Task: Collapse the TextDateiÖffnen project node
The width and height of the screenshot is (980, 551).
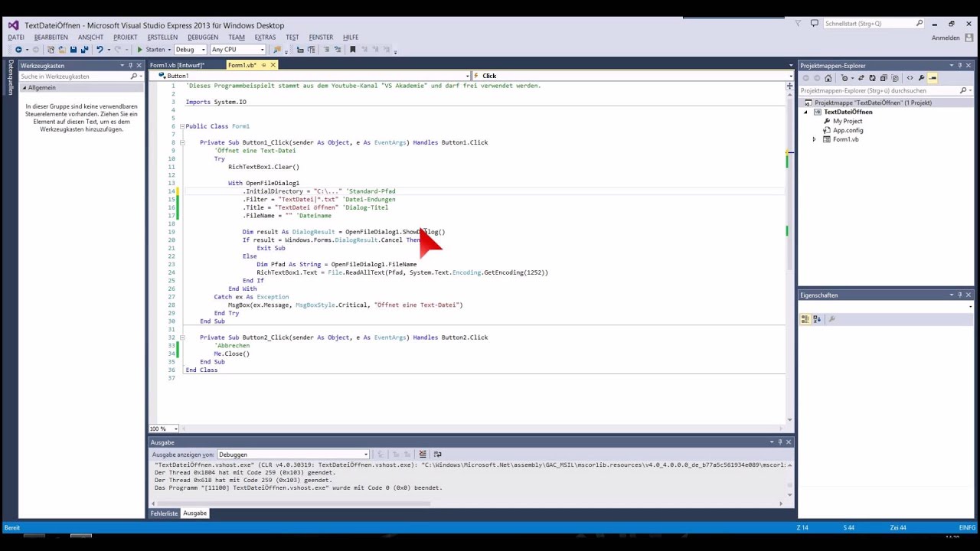Action: click(x=805, y=112)
